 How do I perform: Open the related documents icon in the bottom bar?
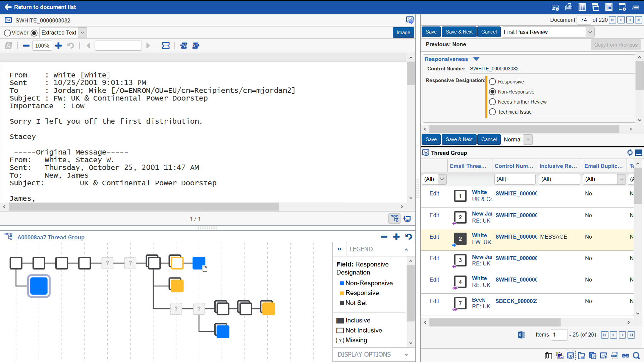559,356
